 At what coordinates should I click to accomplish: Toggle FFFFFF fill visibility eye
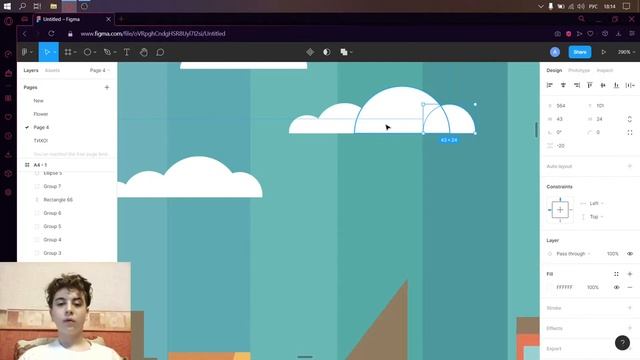click(x=616, y=287)
